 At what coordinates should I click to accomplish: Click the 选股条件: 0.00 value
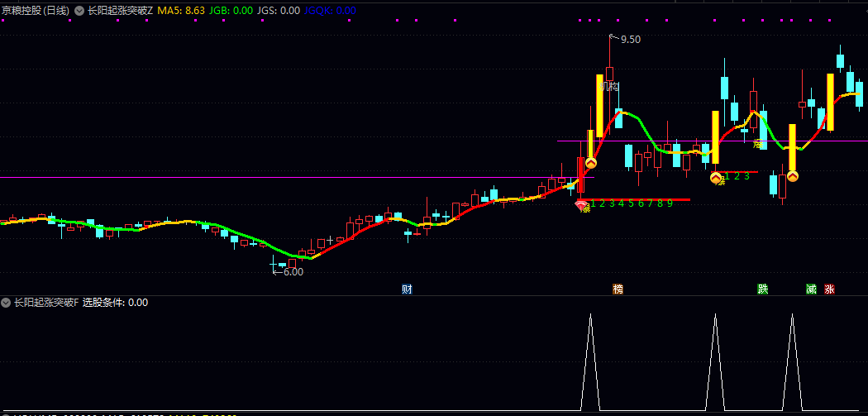[115, 303]
